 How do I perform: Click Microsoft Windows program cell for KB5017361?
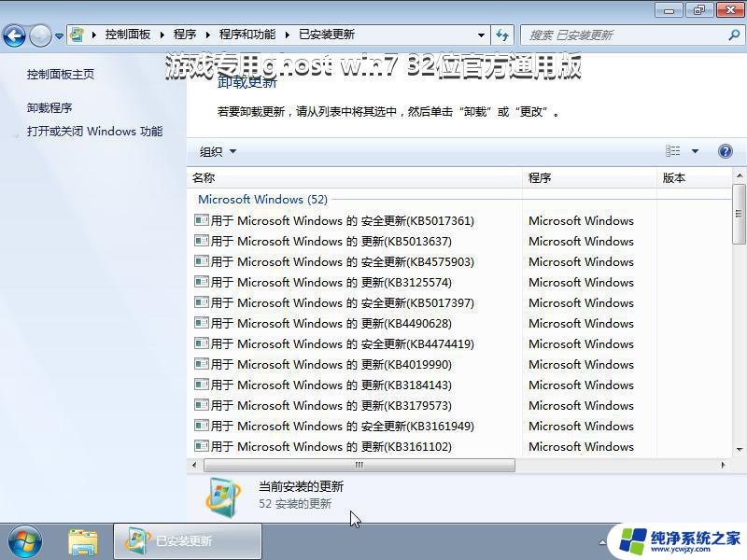click(581, 220)
